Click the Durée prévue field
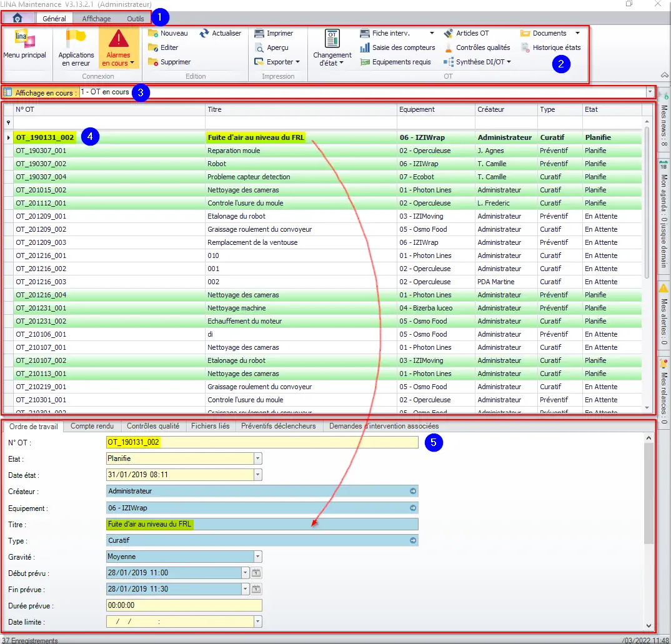Viewport: 671px width, 644px height. pos(184,605)
